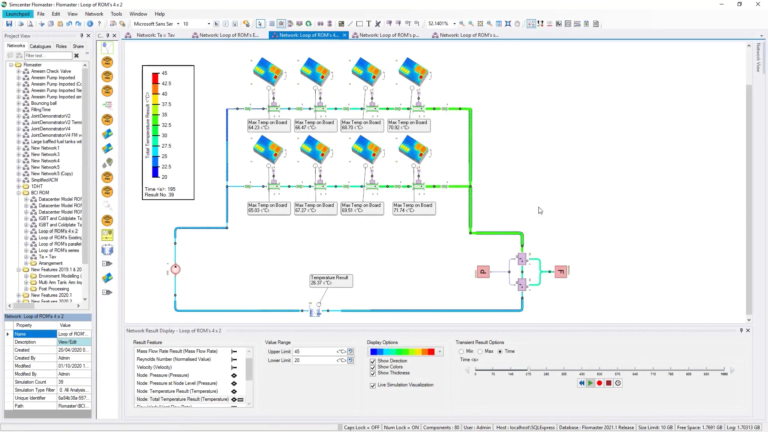This screenshot has height=432, width=768.
Task: Select the pointer selection tool
Action: 260,24
